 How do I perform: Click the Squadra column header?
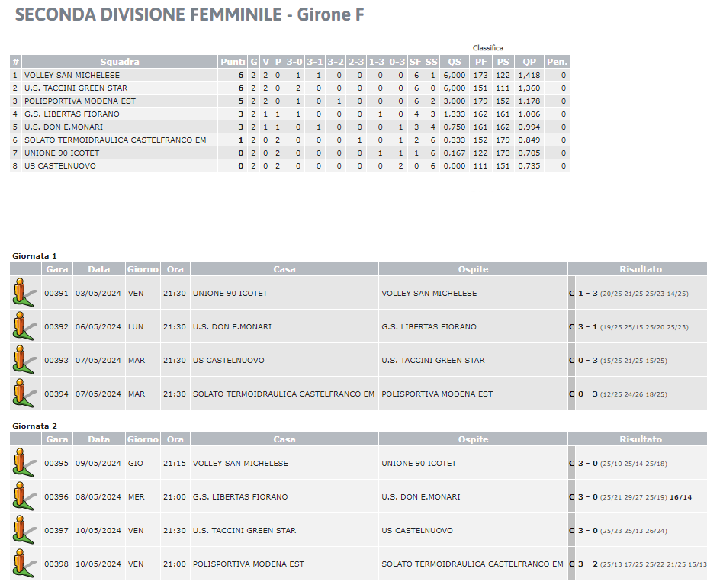click(x=120, y=62)
